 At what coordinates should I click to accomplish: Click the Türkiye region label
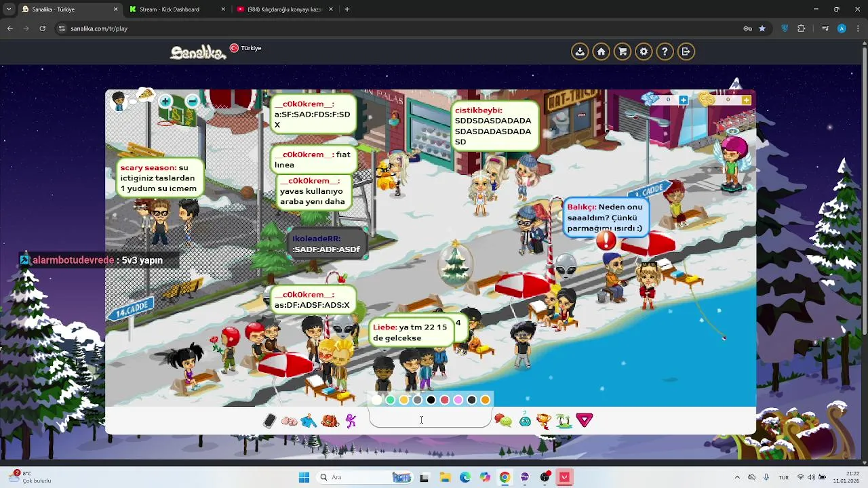point(251,48)
